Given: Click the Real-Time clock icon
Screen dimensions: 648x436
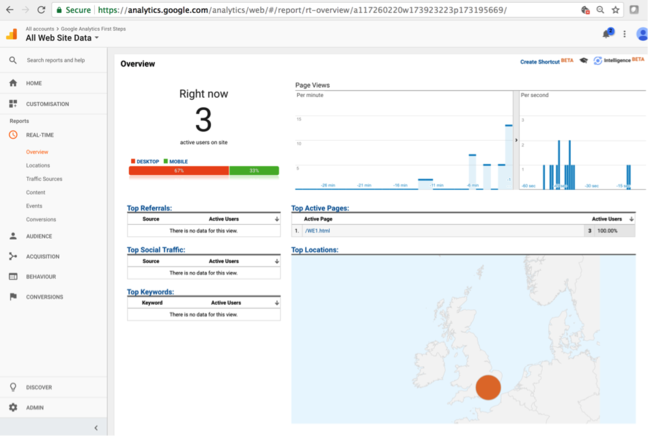Looking at the screenshot, I should 13,134.
